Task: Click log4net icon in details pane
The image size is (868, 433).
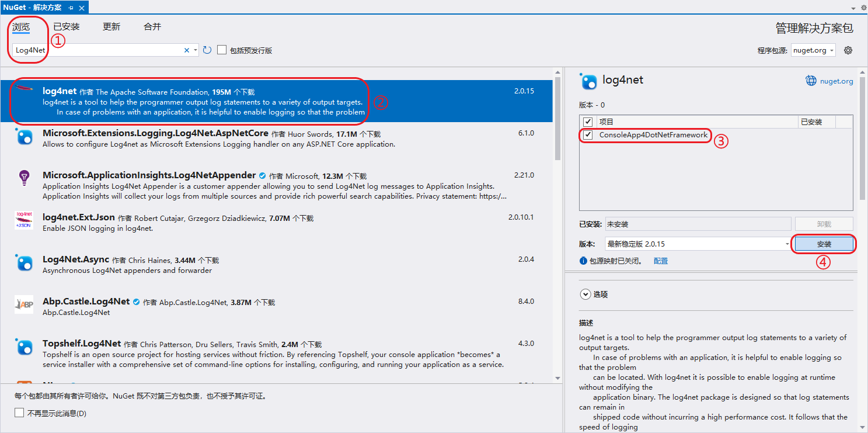Action: (589, 81)
